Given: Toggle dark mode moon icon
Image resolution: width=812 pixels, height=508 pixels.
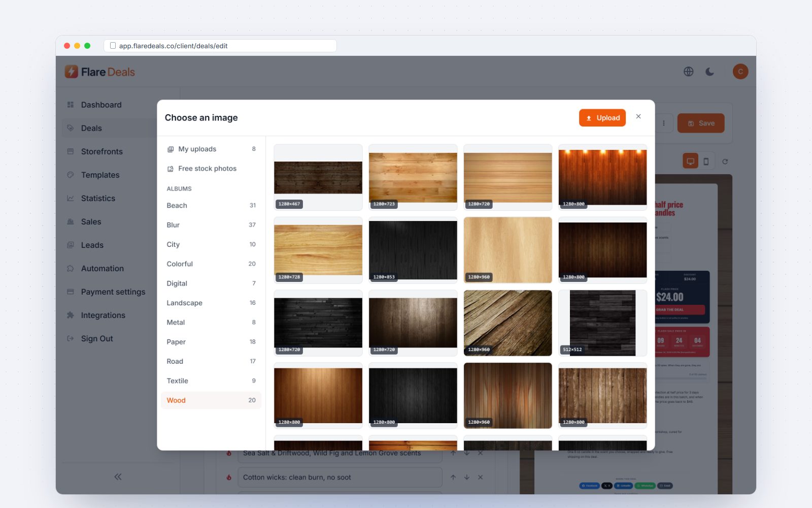Looking at the screenshot, I should 710,72.
